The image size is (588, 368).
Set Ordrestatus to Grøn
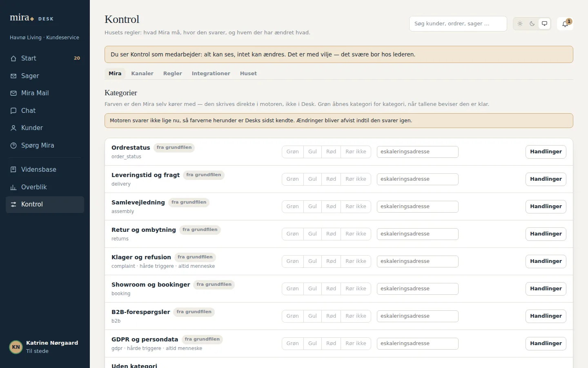(292, 152)
